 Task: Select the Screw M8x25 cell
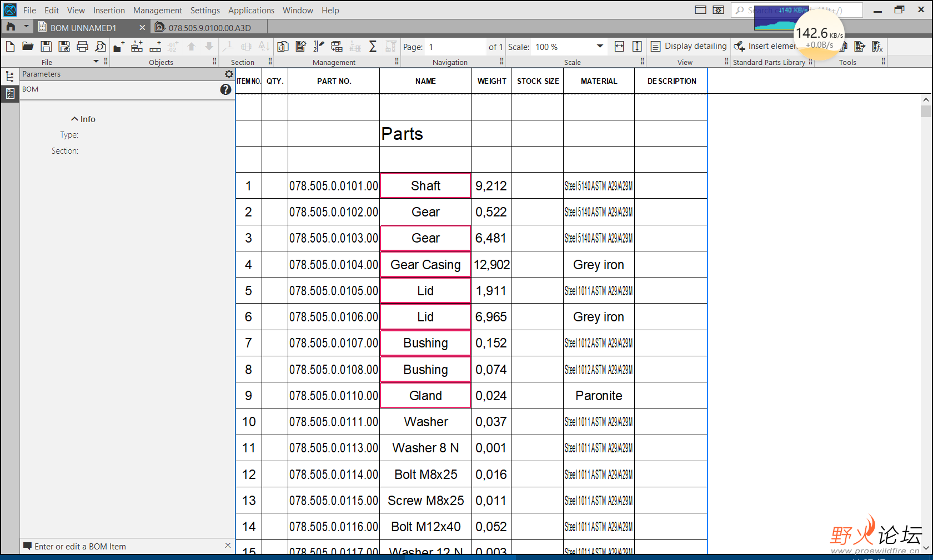click(x=425, y=500)
